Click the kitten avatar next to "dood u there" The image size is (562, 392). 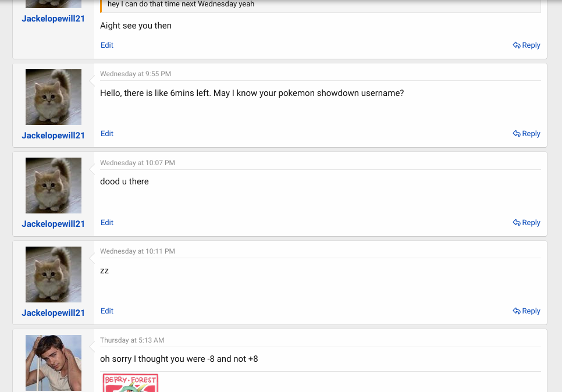(53, 185)
